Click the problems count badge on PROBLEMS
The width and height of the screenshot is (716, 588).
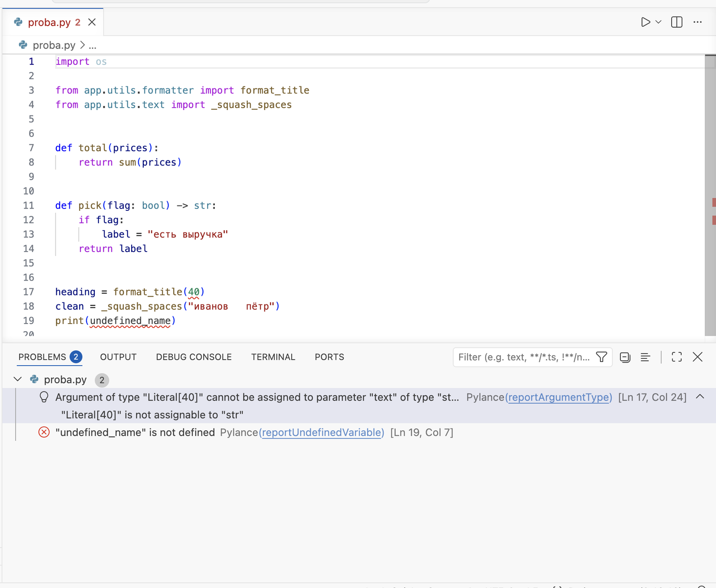(x=76, y=357)
